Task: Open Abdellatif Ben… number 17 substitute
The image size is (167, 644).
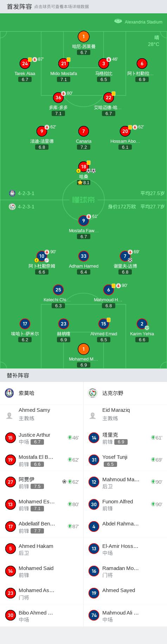Action: [x=42, y=526]
